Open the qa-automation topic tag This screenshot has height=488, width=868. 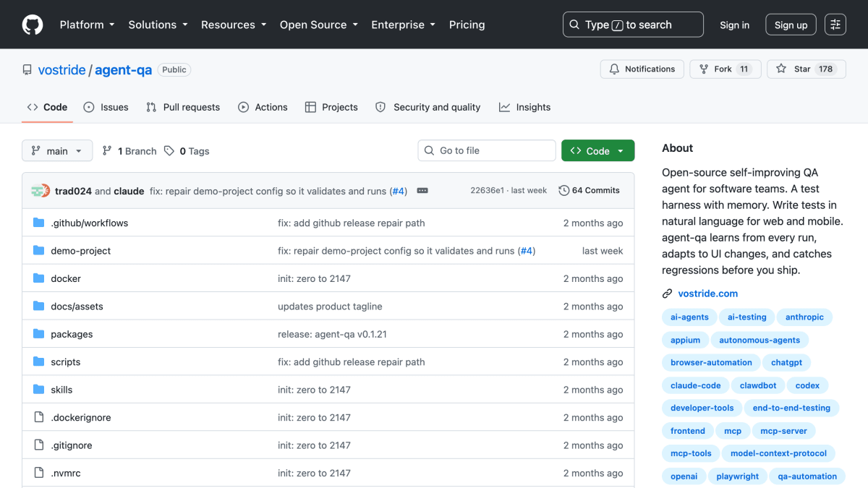pos(807,476)
